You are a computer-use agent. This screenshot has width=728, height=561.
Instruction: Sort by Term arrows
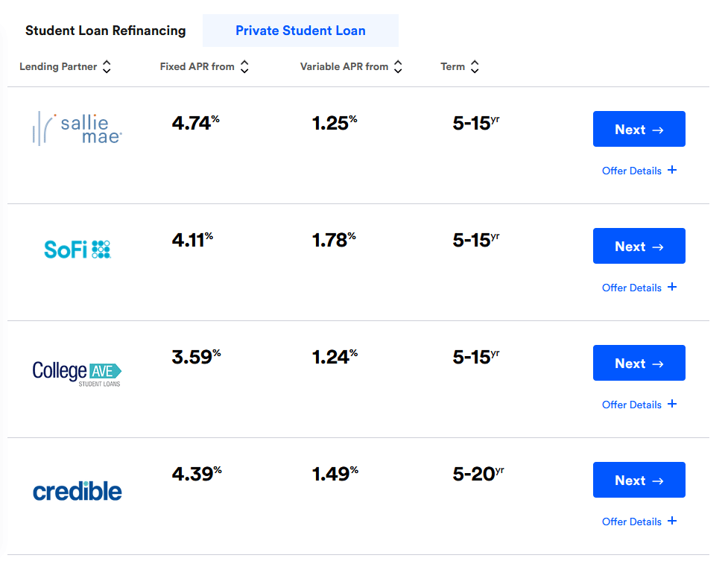[475, 66]
